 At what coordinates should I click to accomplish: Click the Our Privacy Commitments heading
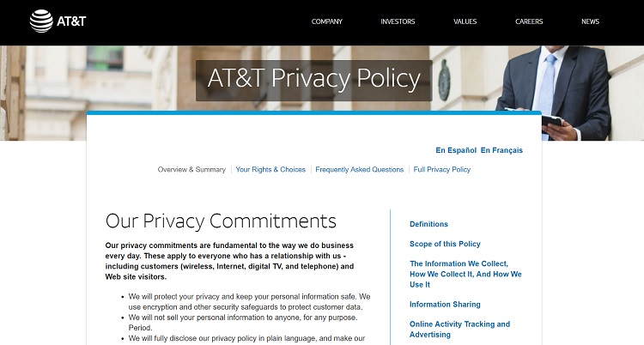click(221, 221)
